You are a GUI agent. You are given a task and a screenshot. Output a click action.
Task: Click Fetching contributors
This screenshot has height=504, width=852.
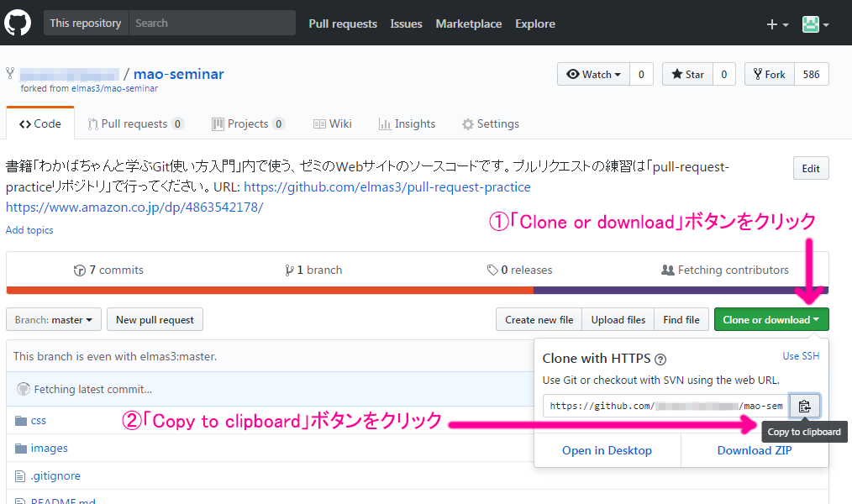(x=725, y=270)
